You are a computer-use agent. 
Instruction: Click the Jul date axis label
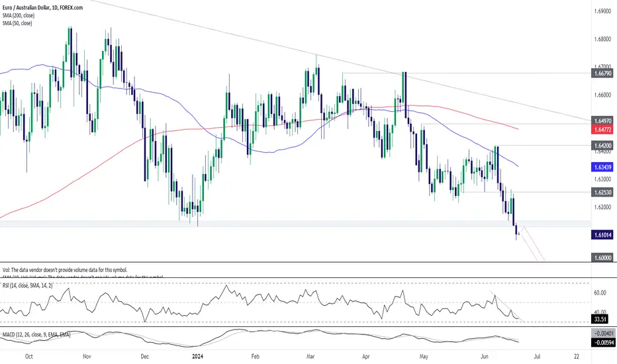coord(537,357)
